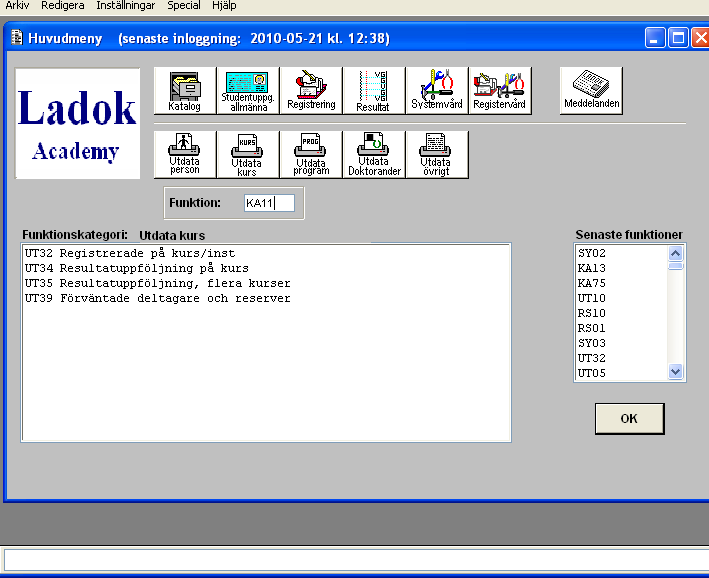Open Meddelanden messages
709x578 pixels.
(591, 91)
